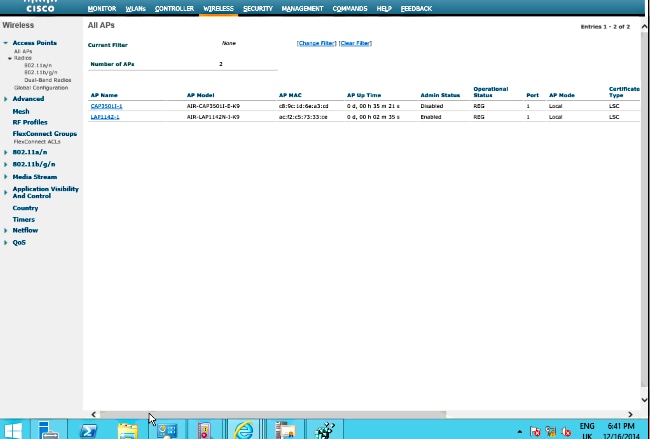This screenshot has width=650, height=439.
Task: Open FlexConnect ACLs
Action: (37, 142)
